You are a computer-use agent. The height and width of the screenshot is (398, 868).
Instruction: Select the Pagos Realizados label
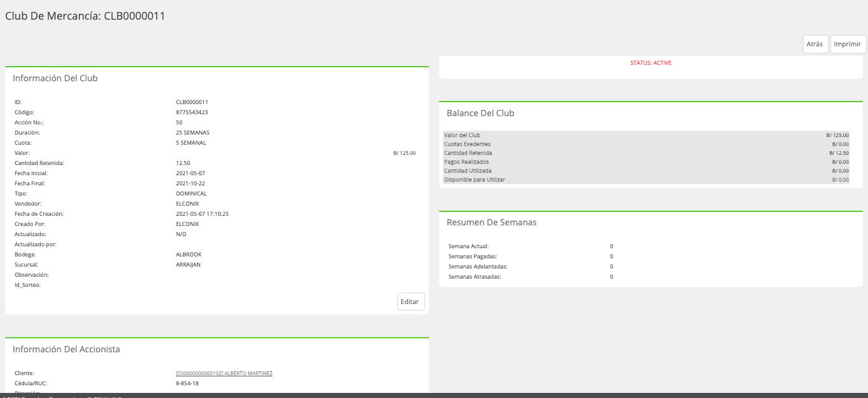coord(467,162)
